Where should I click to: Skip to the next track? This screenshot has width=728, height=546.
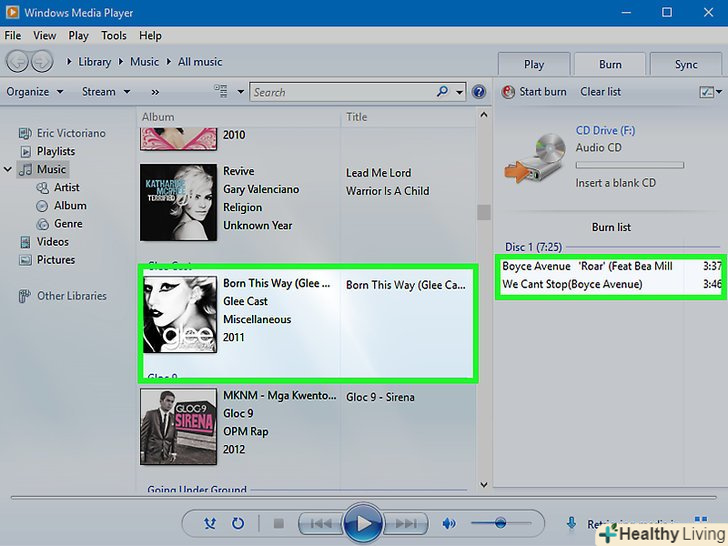point(406,524)
